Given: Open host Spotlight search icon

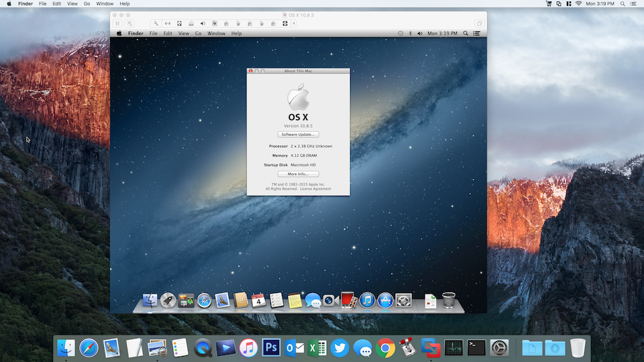Looking at the screenshot, I should 623,4.
